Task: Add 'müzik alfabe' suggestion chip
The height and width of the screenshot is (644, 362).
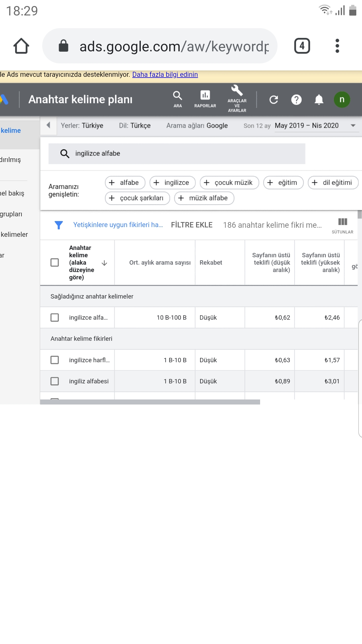Action: (x=204, y=198)
